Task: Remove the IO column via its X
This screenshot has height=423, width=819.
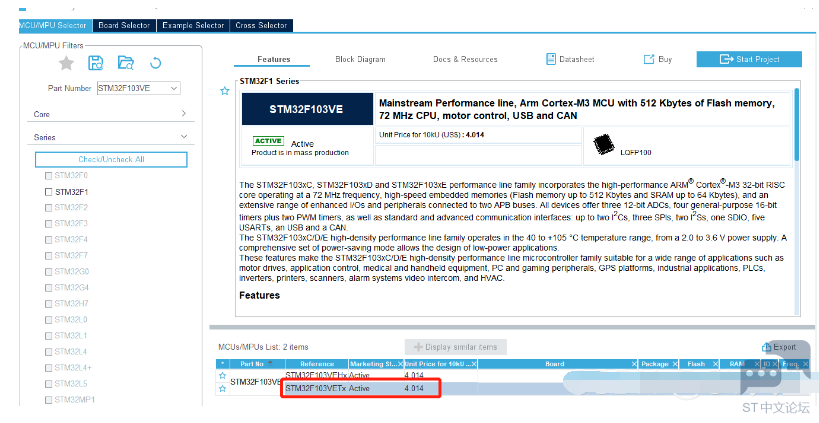Action: (x=777, y=364)
